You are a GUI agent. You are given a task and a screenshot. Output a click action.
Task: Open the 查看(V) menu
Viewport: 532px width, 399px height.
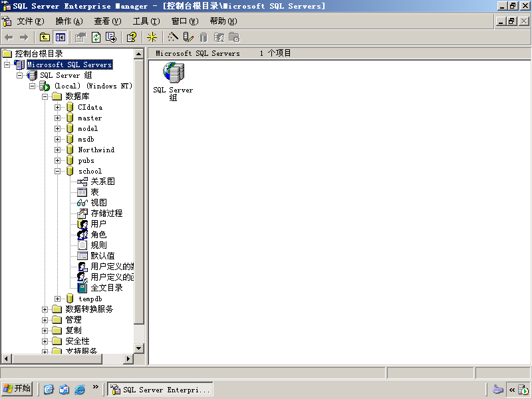coord(108,21)
